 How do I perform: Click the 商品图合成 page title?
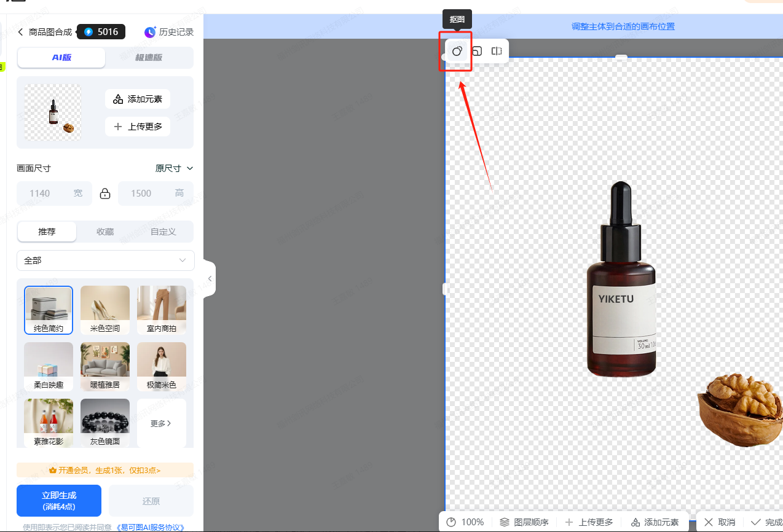[x=50, y=32]
